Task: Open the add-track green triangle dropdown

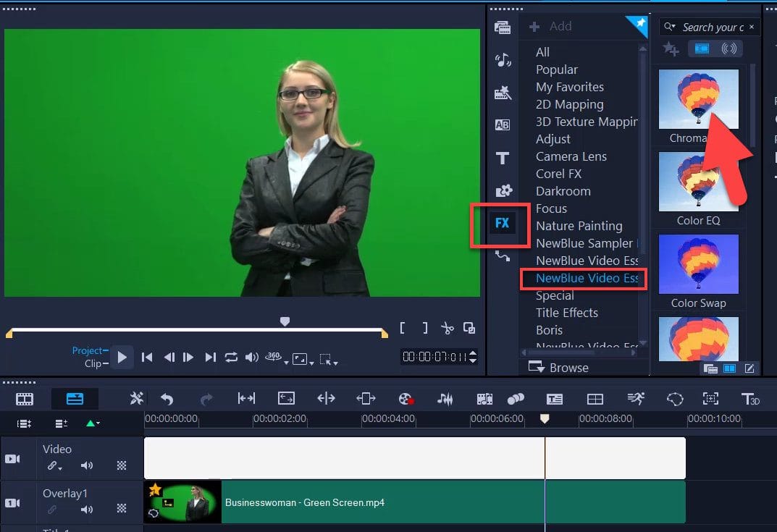Action: click(91, 423)
